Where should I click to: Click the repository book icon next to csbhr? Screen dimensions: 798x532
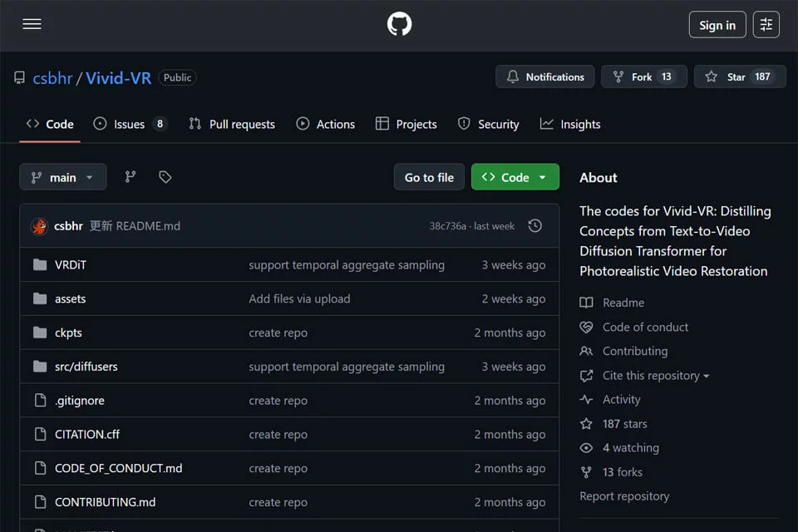(x=19, y=78)
